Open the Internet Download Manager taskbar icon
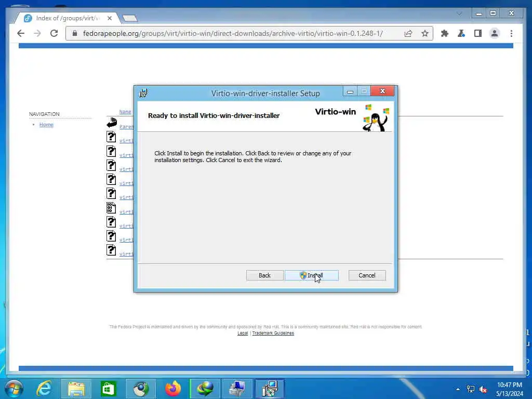This screenshot has width=532, height=399. (x=205, y=389)
